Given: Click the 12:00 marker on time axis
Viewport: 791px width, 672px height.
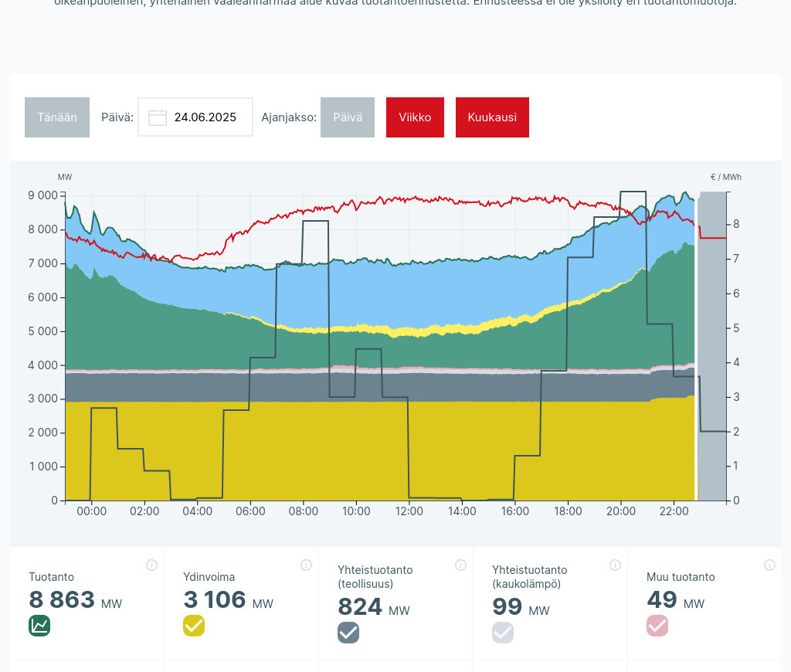Looking at the screenshot, I should pos(409,511).
